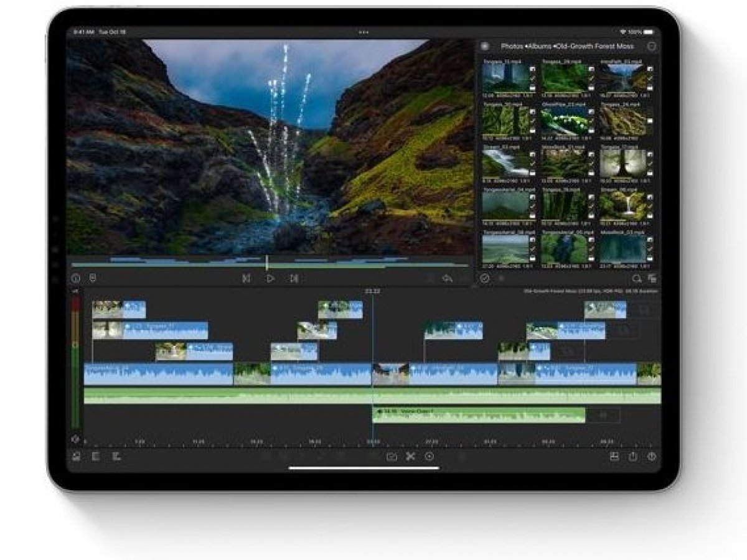Image resolution: width=747 pixels, height=560 pixels.
Task: Open the media source button at library top left
Action: click(485, 47)
